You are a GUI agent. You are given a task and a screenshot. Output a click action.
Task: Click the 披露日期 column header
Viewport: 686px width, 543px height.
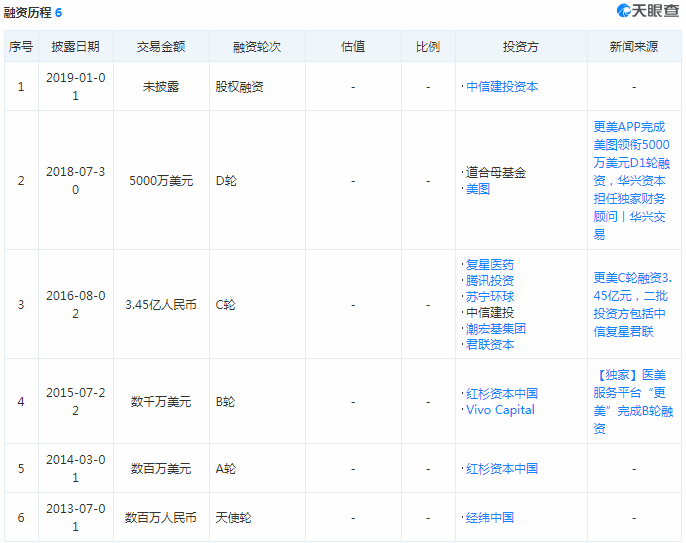click(x=75, y=46)
